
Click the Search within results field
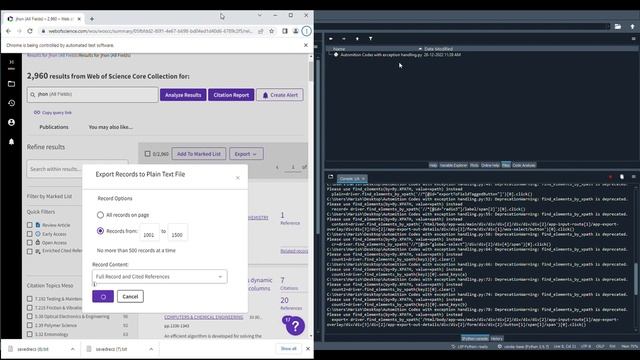pos(78,169)
